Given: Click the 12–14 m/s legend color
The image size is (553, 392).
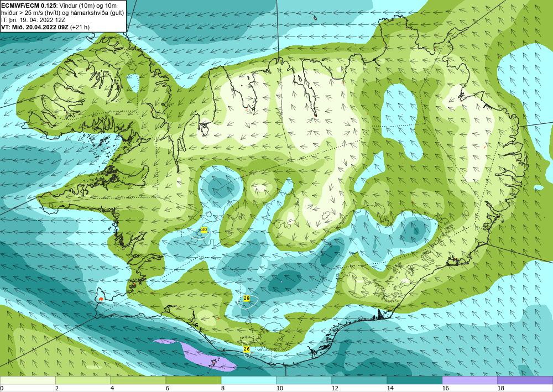Looking at the screenshot, I should coord(359,380).
